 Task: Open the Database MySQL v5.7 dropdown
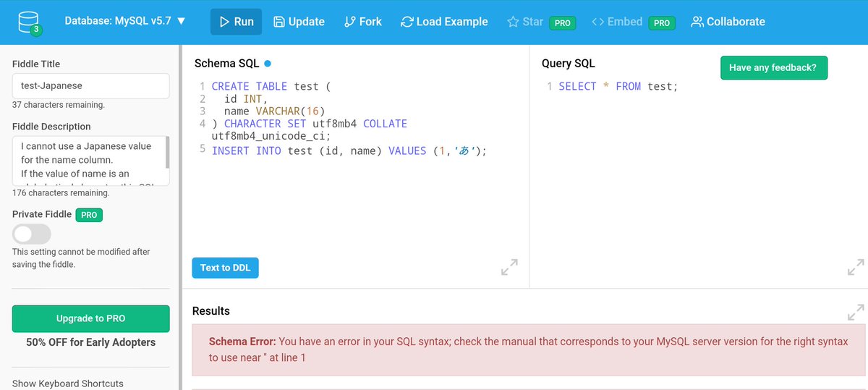(125, 21)
